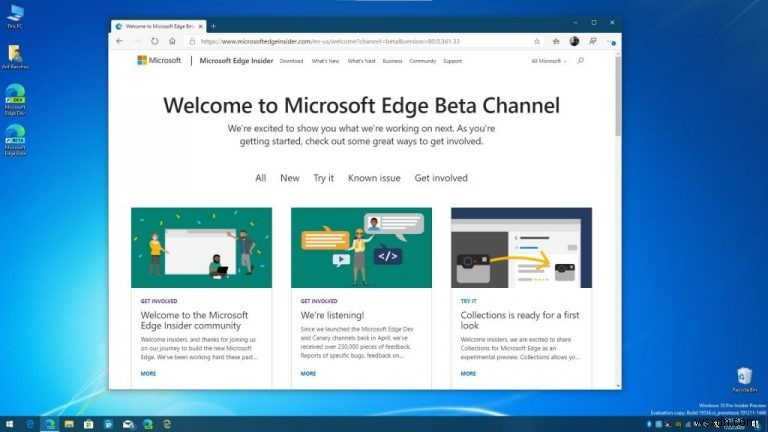Select the Welcome to Microsoft Edge Beta tab

[158, 26]
